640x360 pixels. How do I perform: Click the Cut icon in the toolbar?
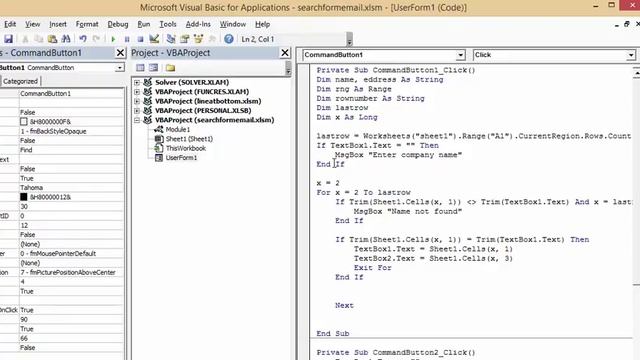pos(25,39)
